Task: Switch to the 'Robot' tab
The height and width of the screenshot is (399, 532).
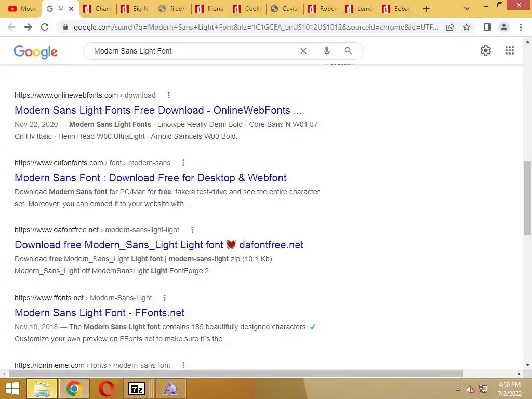Action: [x=322, y=9]
